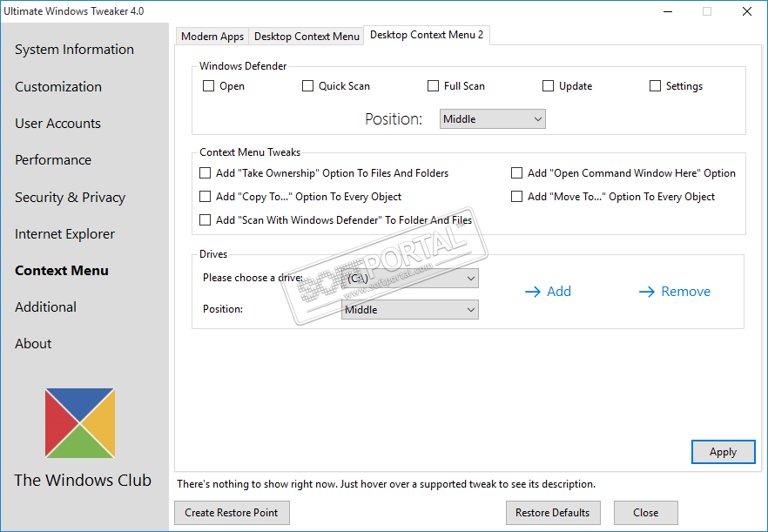
Task: Close the window via title bar X
Action: click(746, 11)
